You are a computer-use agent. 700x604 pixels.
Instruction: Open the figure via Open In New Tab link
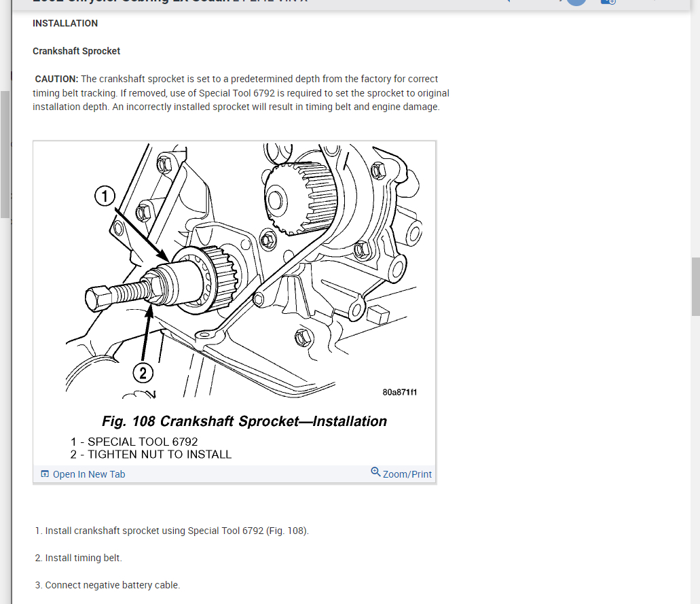(x=89, y=474)
